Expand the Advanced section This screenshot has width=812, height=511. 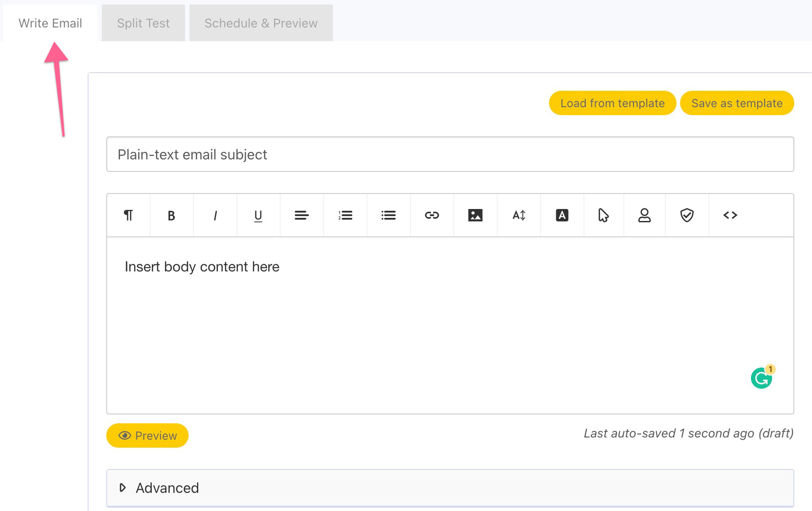450,488
